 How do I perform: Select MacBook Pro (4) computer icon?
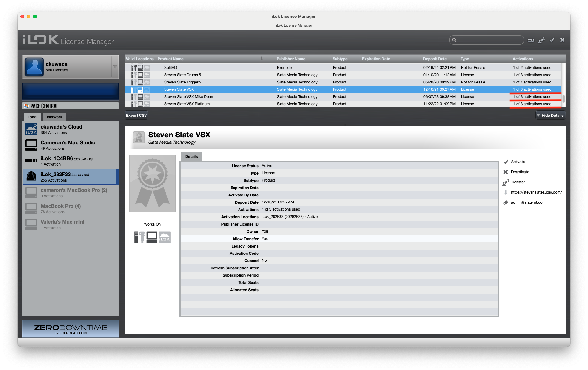tap(31, 208)
